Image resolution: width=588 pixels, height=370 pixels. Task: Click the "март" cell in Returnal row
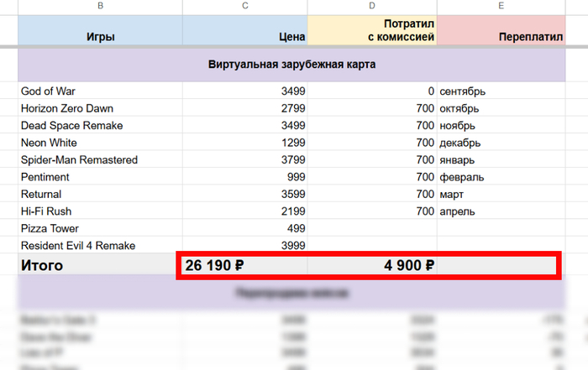point(501,195)
